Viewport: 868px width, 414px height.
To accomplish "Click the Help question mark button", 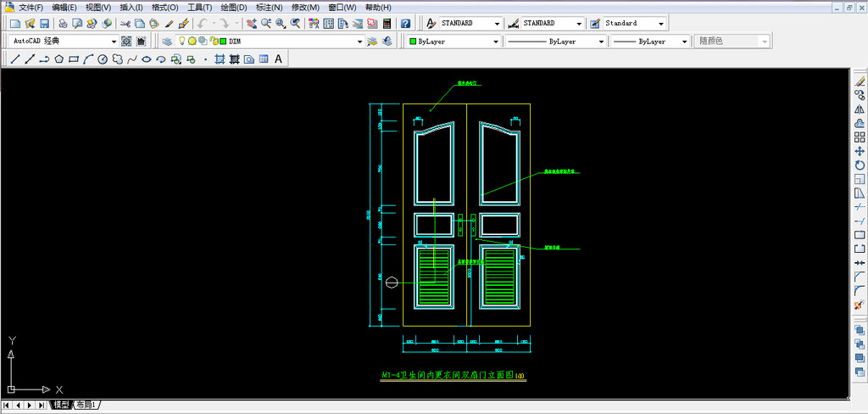I will pos(405,23).
